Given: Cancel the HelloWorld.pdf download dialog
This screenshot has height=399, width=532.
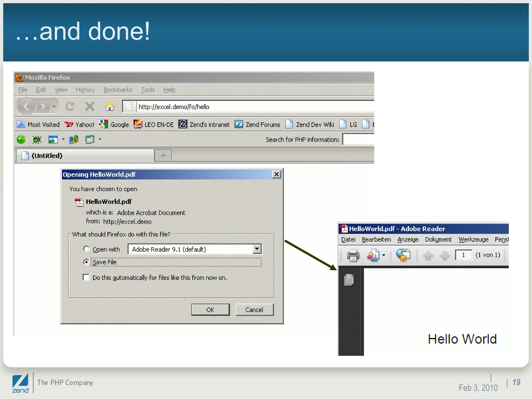Looking at the screenshot, I should click(x=254, y=310).
